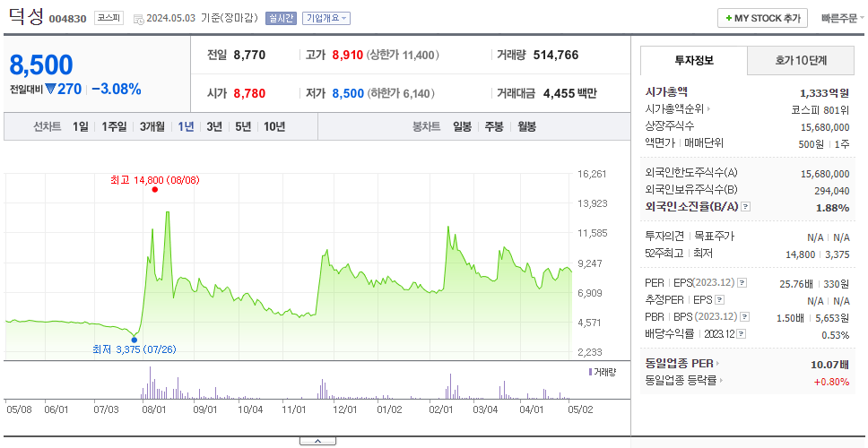Click the 실시간 button
The image size is (868, 448).
click(x=282, y=18)
